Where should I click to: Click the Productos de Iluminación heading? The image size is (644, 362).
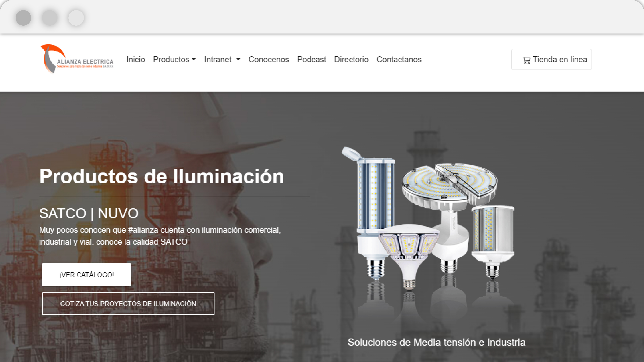tap(161, 176)
